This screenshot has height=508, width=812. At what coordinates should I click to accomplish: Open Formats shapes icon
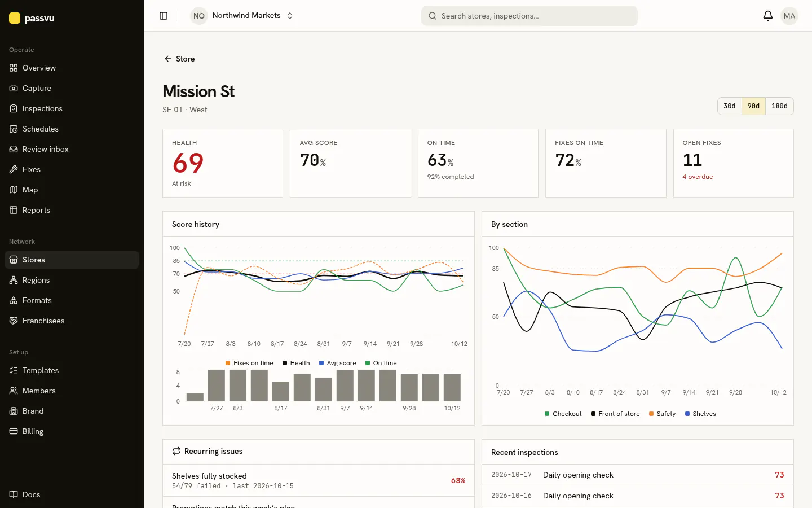click(14, 300)
